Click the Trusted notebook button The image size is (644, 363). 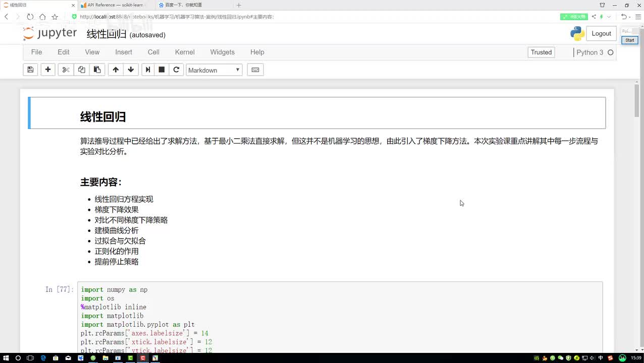pos(541,52)
